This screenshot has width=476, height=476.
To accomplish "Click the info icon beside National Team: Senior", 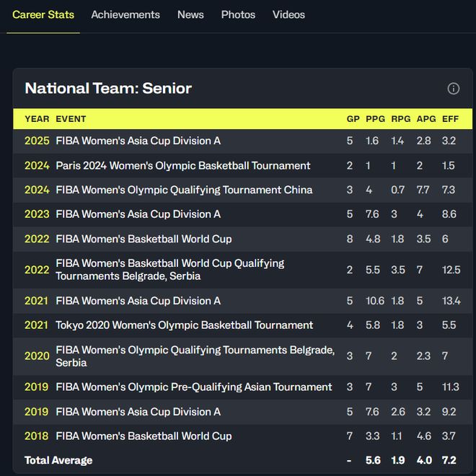I will pos(453,89).
